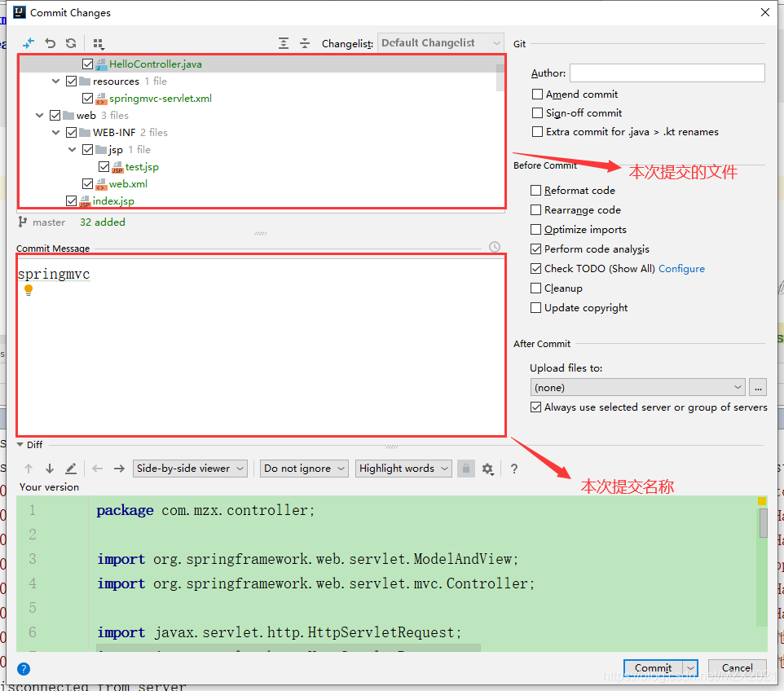Click the diff help question mark
The width and height of the screenshot is (784, 691).
click(514, 469)
